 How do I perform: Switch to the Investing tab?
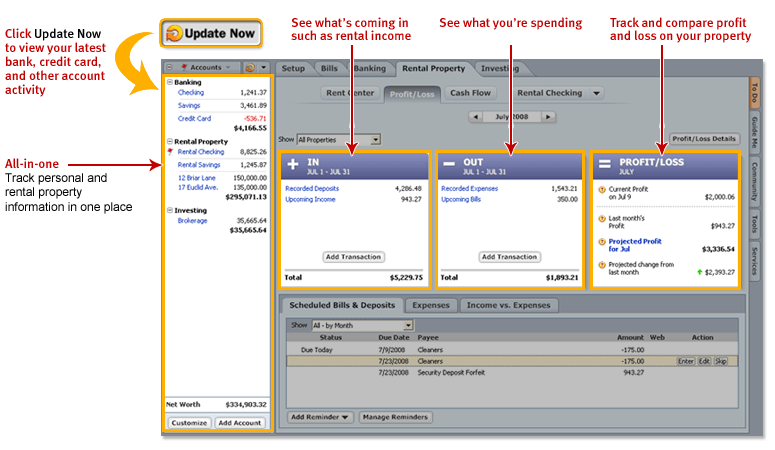click(x=500, y=69)
